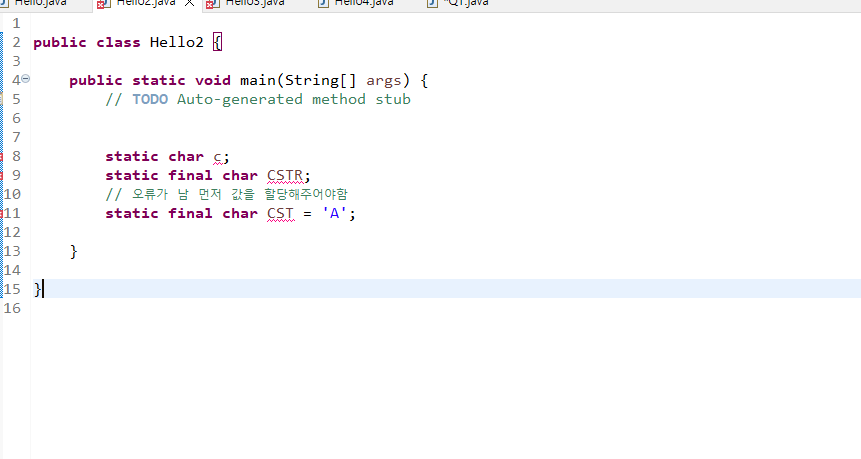The width and height of the screenshot is (861, 459).
Task: Select the Hello2.java editor tab
Action: click(146, 3)
